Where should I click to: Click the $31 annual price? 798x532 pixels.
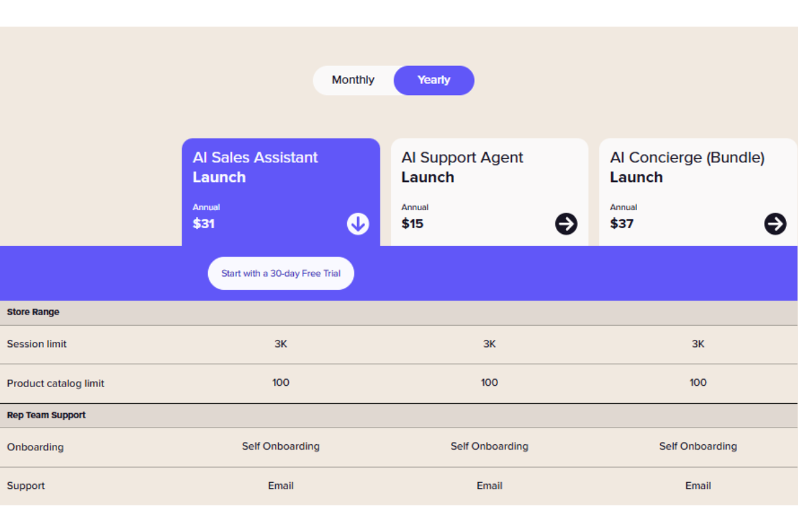tap(203, 224)
